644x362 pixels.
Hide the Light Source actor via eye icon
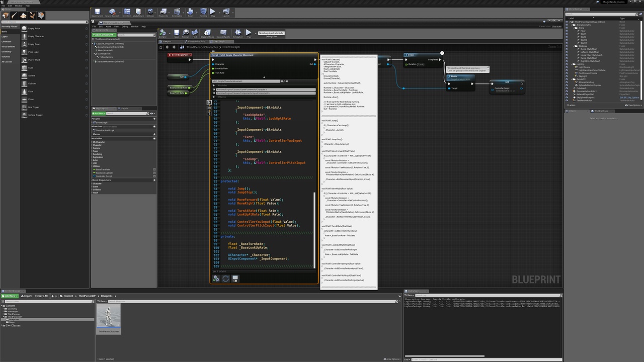tap(567, 67)
